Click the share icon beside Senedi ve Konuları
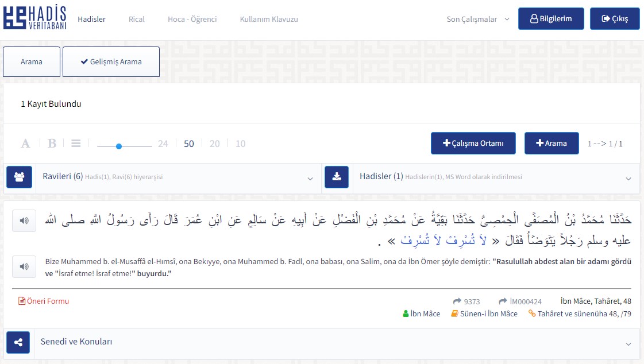The image size is (644, 364). [x=19, y=342]
